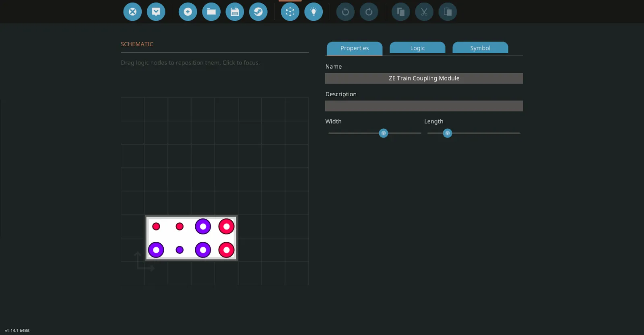Click the Length slider handle
This screenshot has height=335, width=644.
[x=447, y=133]
